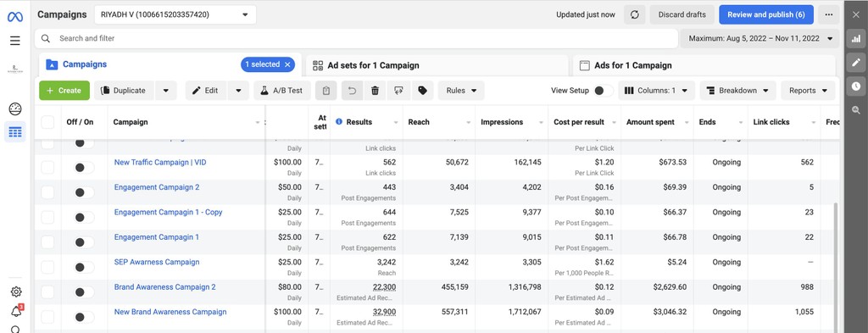Open the Breakdown dropdown
Viewport: 868px width, 333px height.
click(x=738, y=91)
